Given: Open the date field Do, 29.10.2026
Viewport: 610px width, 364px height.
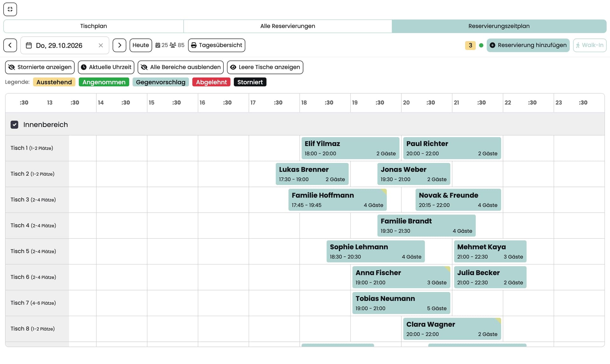Looking at the screenshot, I should coord(65,45).
